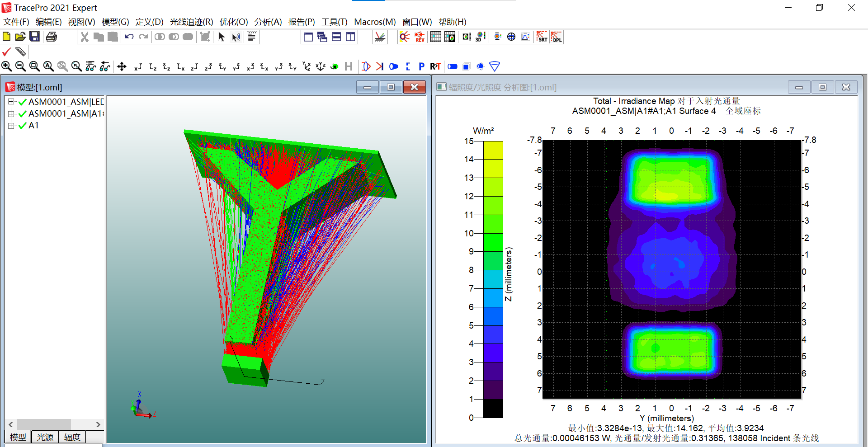Click the black bottom segment of color scale
Screen dimensions: 868x447
493,409
